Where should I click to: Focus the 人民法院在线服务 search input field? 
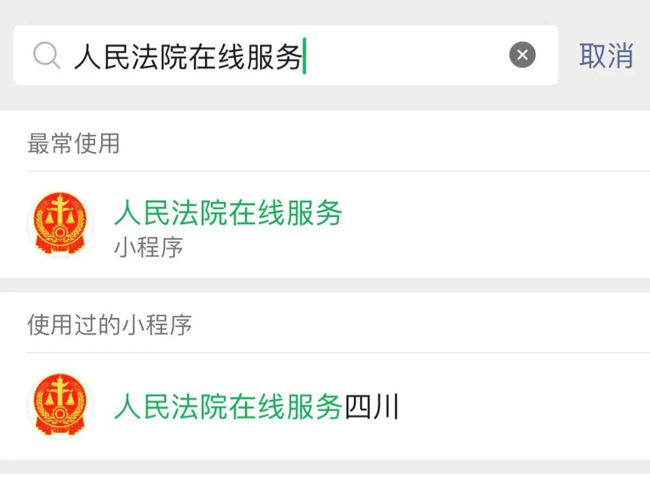tap(286, 55)
